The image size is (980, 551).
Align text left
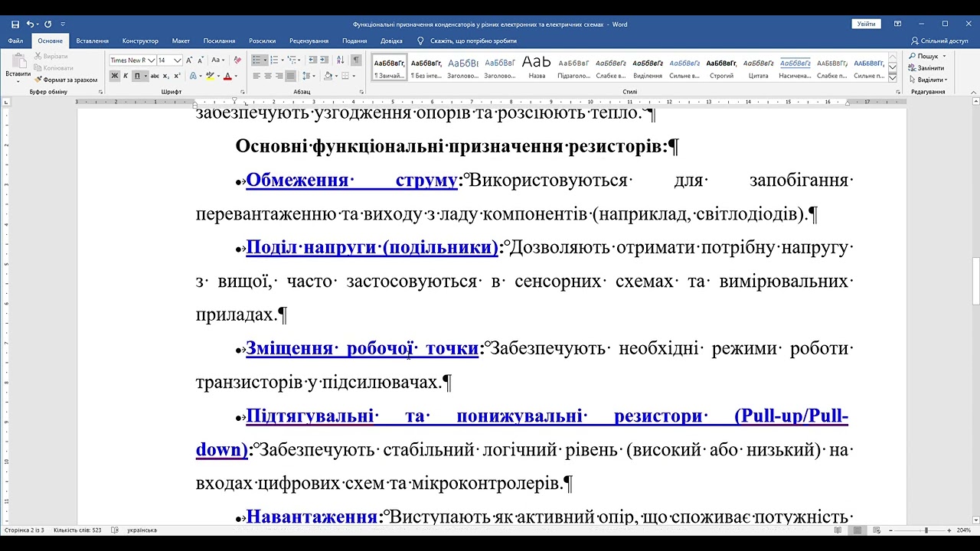point(256,76)
